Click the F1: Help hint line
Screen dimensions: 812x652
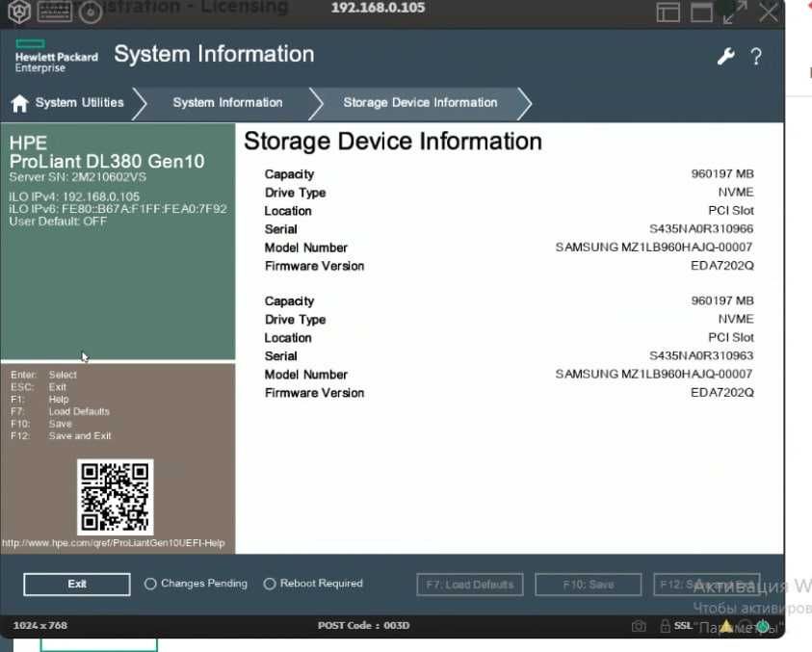39,400
